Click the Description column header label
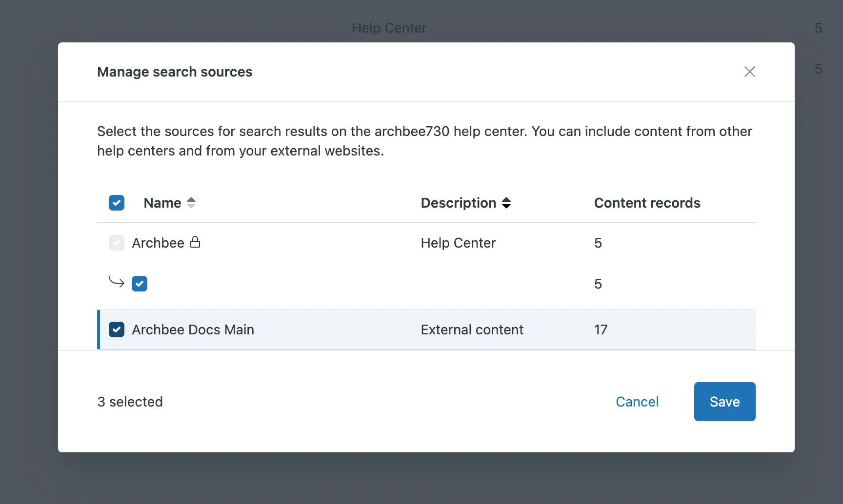 459,203
